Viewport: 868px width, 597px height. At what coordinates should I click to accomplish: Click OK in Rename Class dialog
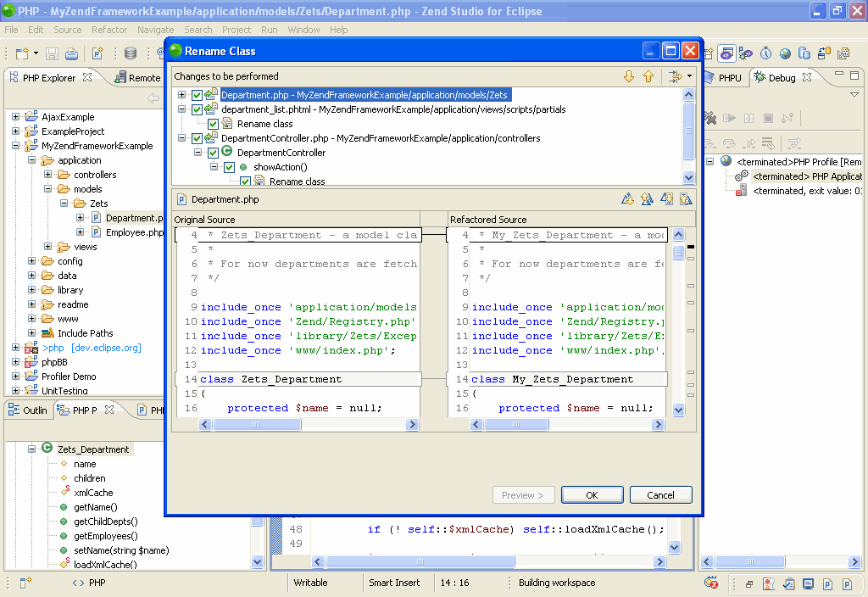pos(592,495)
